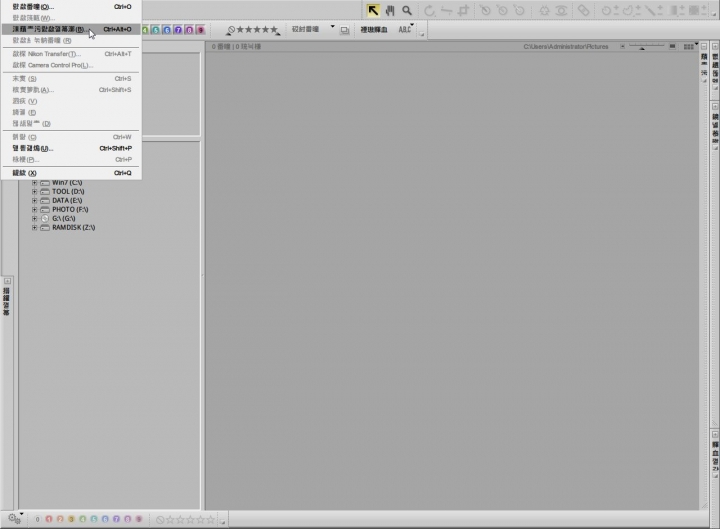Click the small thumbnail size button
Image resolution: width=720 pixels, height=529 pixels.
point(623,46)
